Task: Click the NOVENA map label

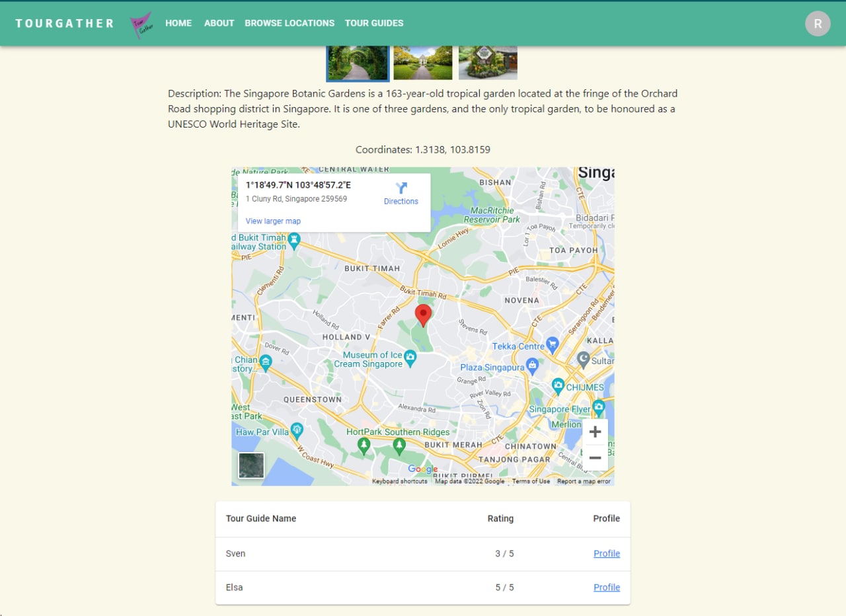Action: [522, 300]
